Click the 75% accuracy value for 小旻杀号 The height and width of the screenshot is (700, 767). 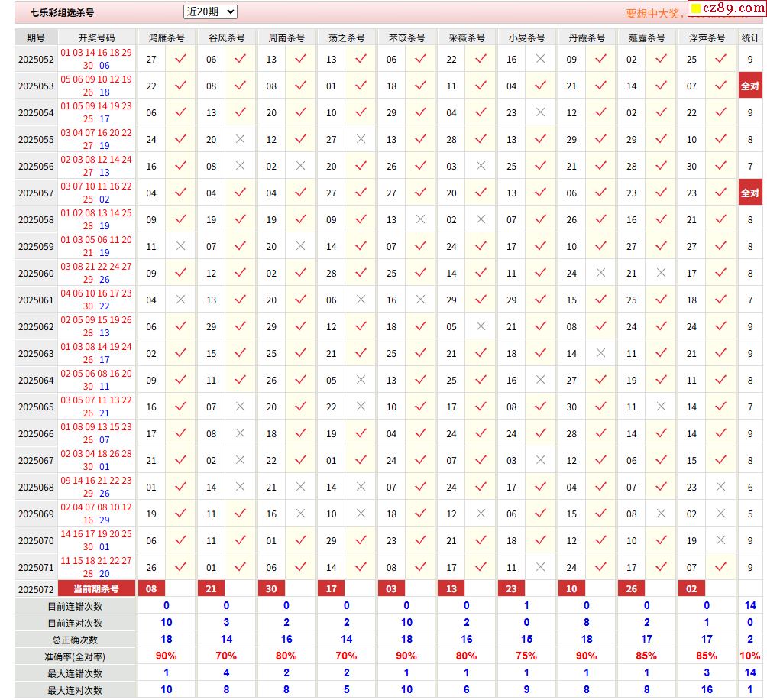[x=526, y=656]
